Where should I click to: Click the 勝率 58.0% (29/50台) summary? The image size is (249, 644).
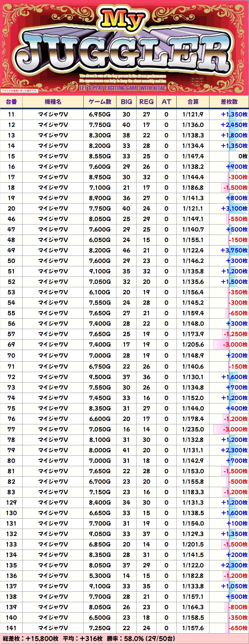(x=141, y=639)
